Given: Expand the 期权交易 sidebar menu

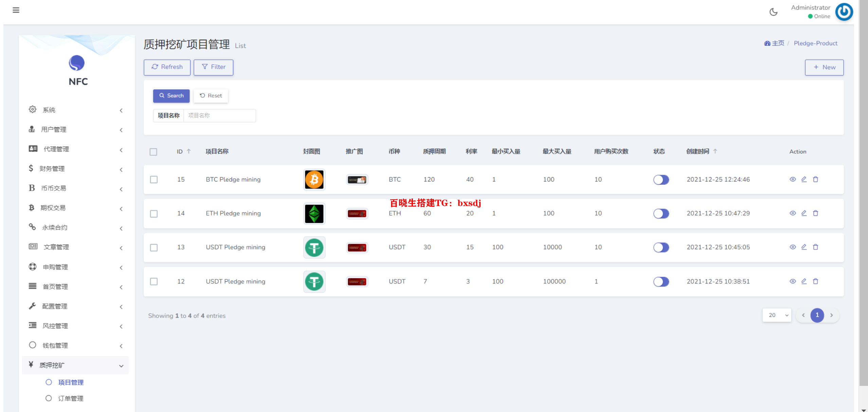Looking at the screenshot, I should (x=75, y=208).
